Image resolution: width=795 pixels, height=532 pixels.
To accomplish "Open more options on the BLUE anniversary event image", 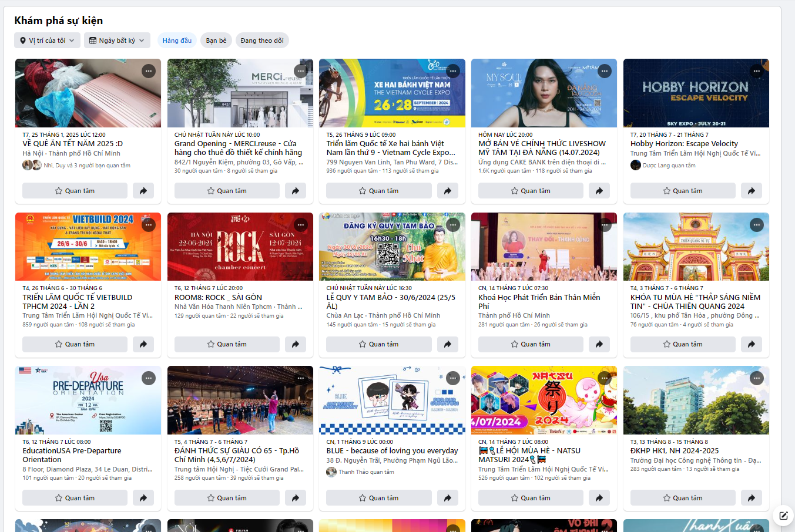I will pos(453,378).
